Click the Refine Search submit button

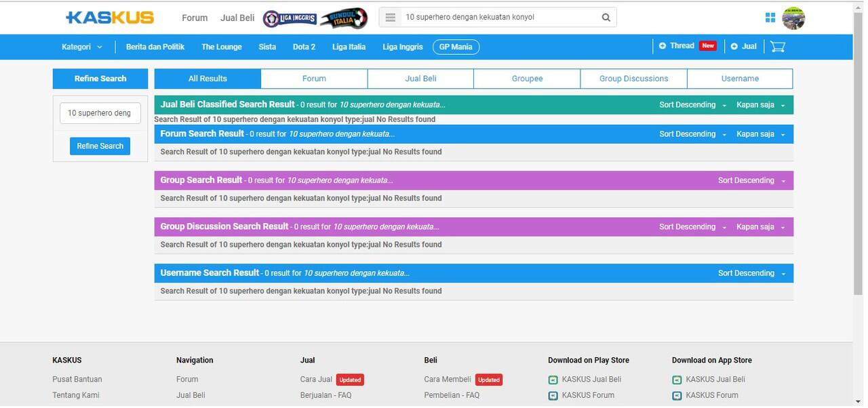click(x=100, y=146)
